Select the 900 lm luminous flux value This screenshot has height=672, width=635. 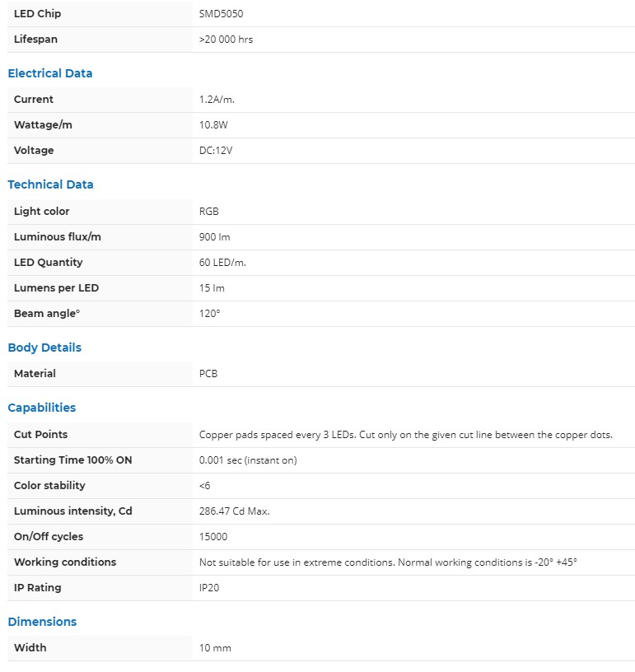214,237
